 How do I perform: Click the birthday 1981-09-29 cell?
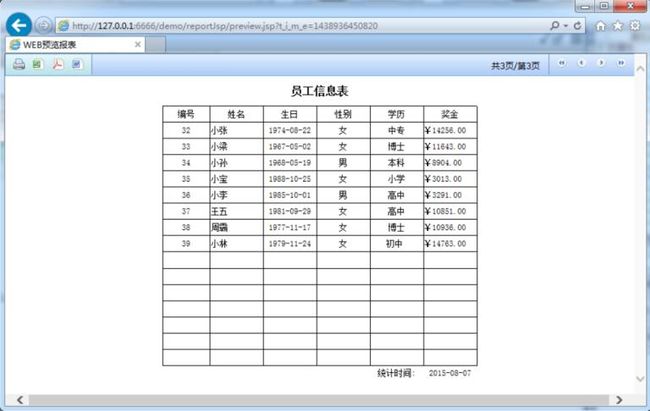tap(290, 211)
